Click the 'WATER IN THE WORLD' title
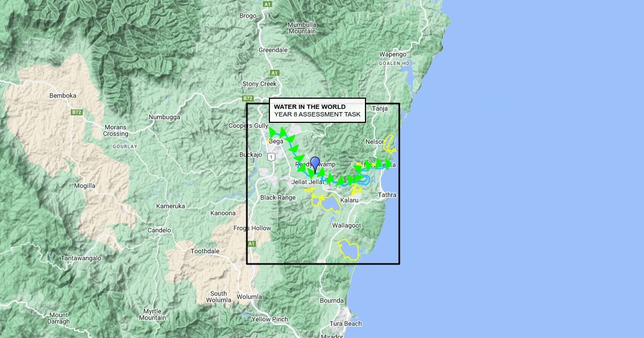This screenshot has height=338, width=644. tap(310, 107)
